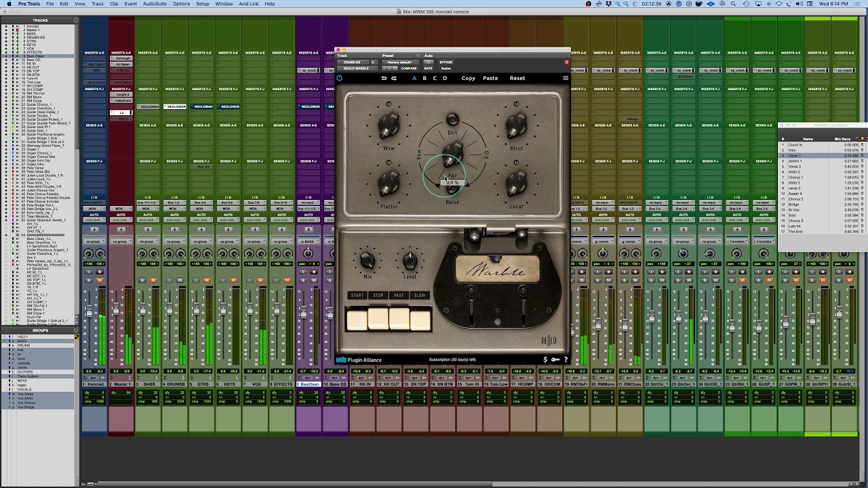Viewport: 868px width, 488px height.
Task: Open the Setup menu
Action: point(203,3)
